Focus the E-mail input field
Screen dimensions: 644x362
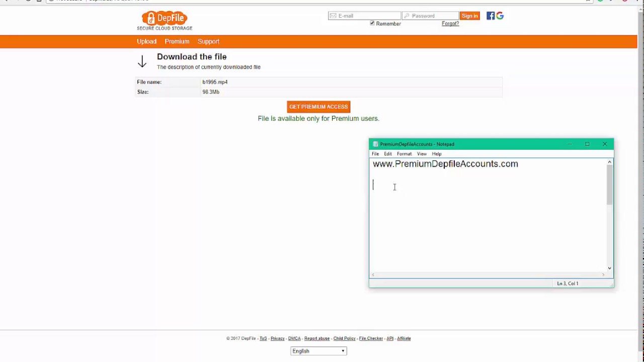pyautogui.click(x=364, y=16)
